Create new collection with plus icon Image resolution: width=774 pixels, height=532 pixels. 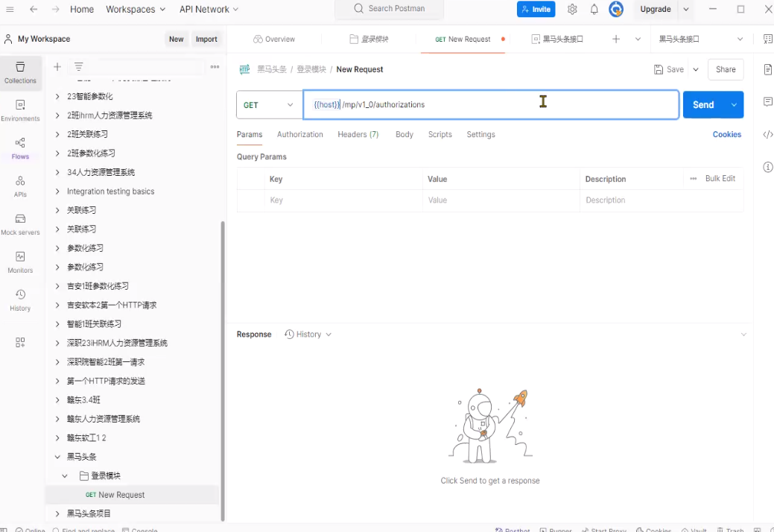point(57,66)
